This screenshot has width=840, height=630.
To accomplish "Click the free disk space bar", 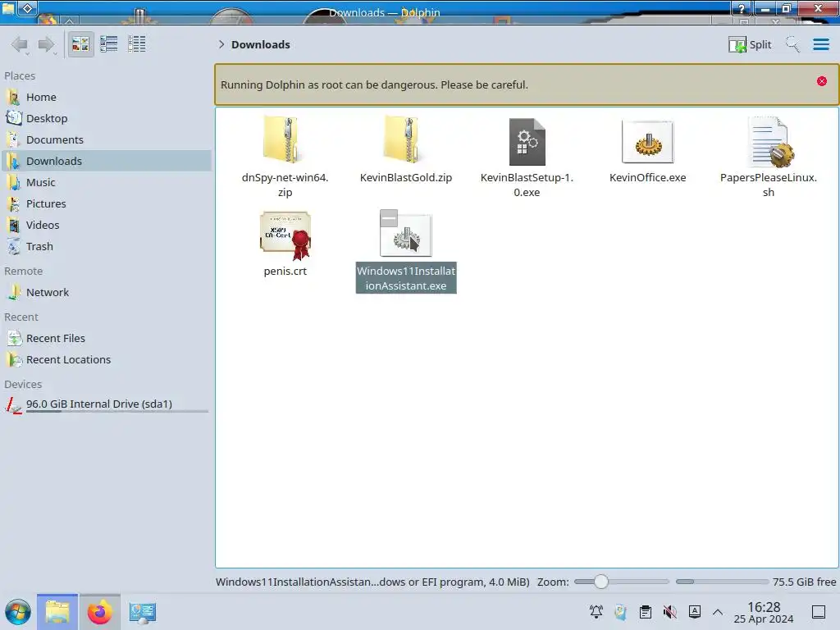I will tap(722, 582).
